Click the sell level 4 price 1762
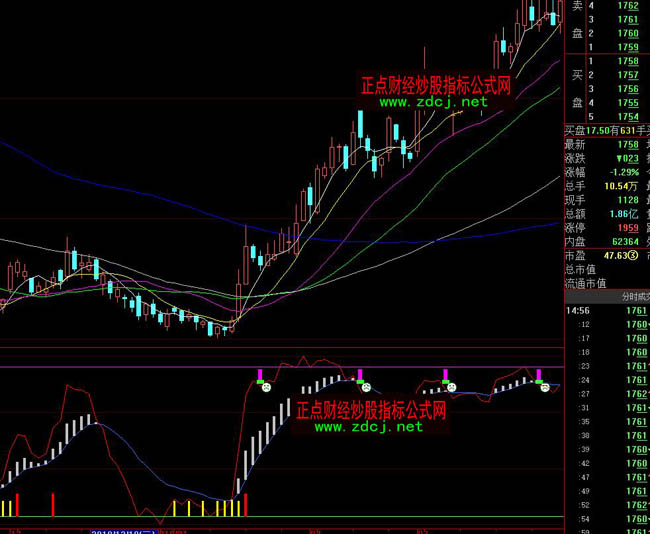This screenshot has width=650, height=534. (627, 5)
